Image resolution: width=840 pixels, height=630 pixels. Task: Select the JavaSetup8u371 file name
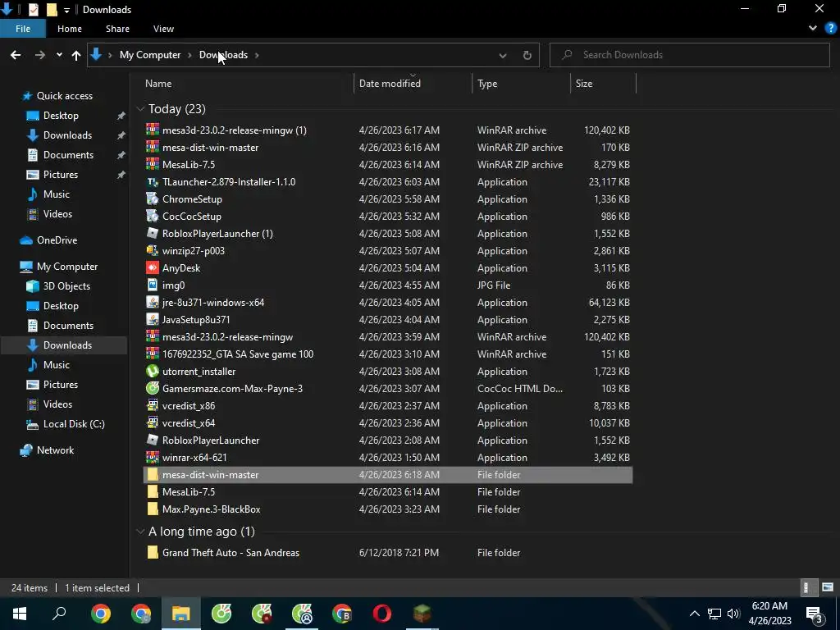(196, 319)
